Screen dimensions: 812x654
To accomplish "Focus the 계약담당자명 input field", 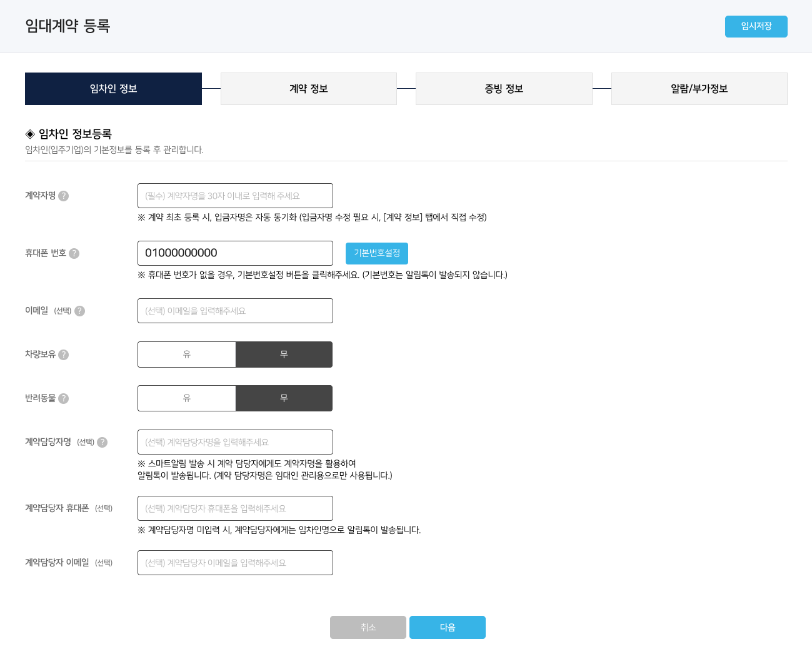I will [235, 442].
